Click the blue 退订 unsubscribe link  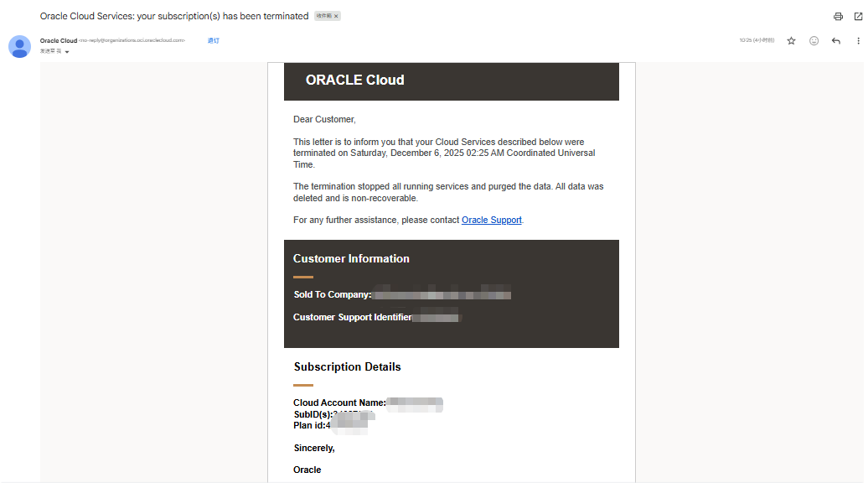pyautogui.click(x=214, y=40)
